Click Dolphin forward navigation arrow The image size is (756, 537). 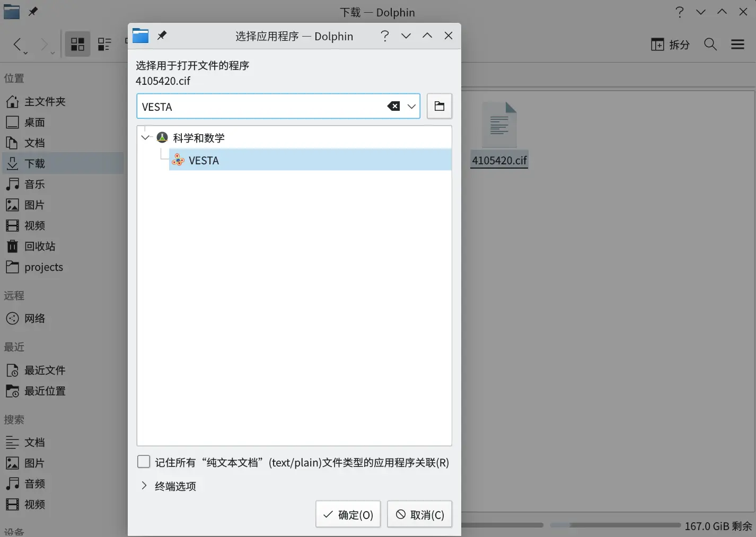43,44
